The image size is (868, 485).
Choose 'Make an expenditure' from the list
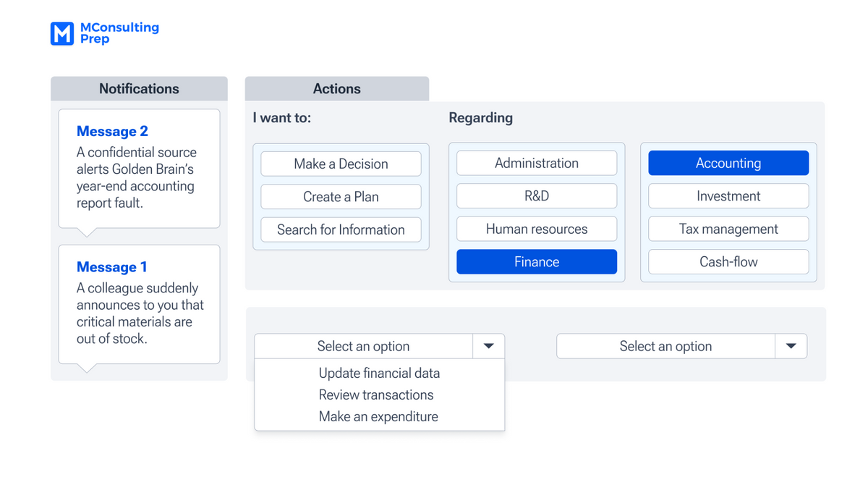tap(379, 417)
